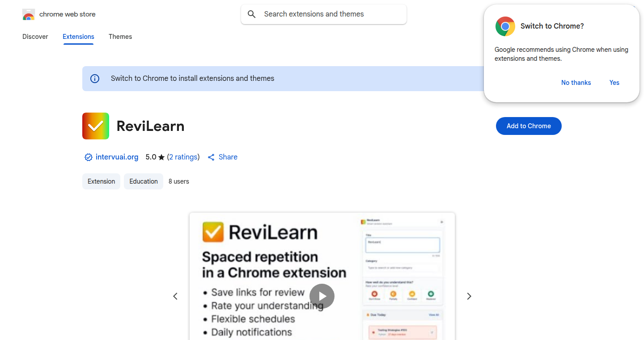The image size is (644, 340).
Task: Open the Extensions tab
Action: pos(78,37)
